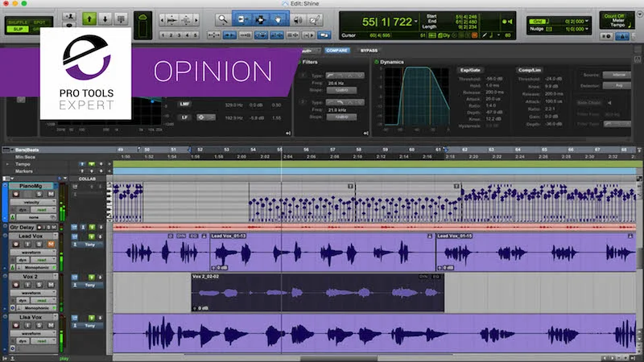Select the Comp/Lim section button

point(530,70)
